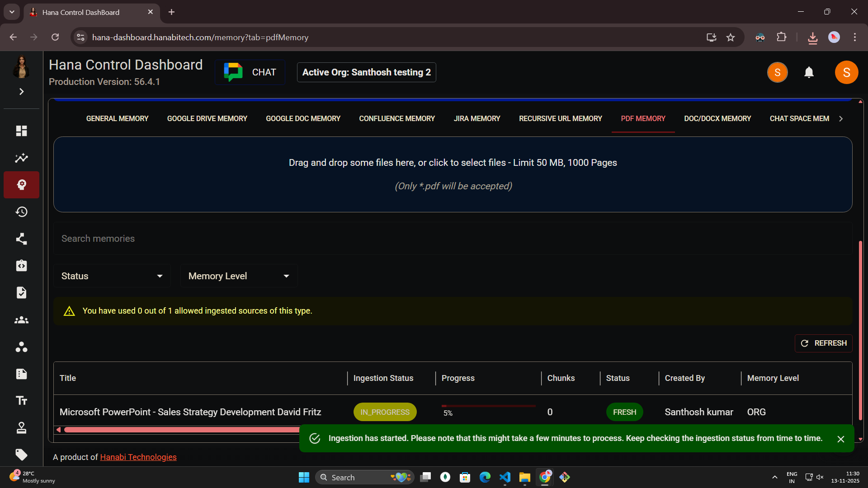The width and height of the screenshot is (868, 488).
Task: Switch to the DOC/DOCX Memory tab
Action: (717, 118)
